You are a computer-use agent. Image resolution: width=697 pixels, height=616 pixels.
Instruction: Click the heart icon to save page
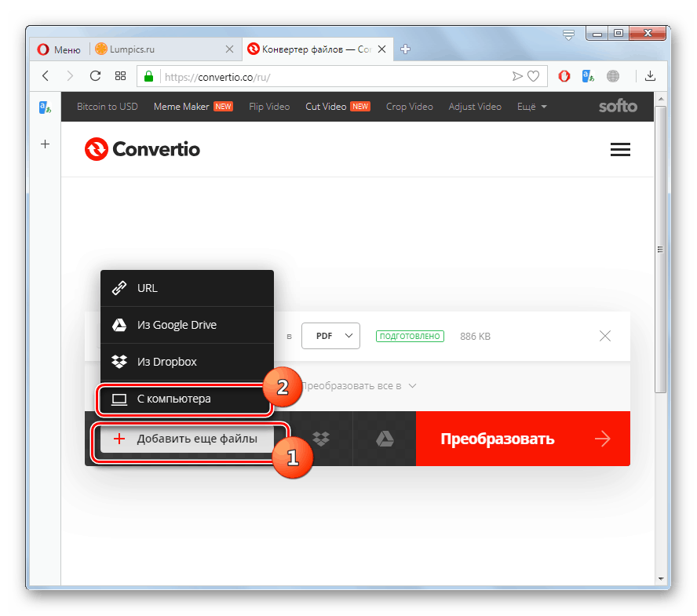pos(535,76)
